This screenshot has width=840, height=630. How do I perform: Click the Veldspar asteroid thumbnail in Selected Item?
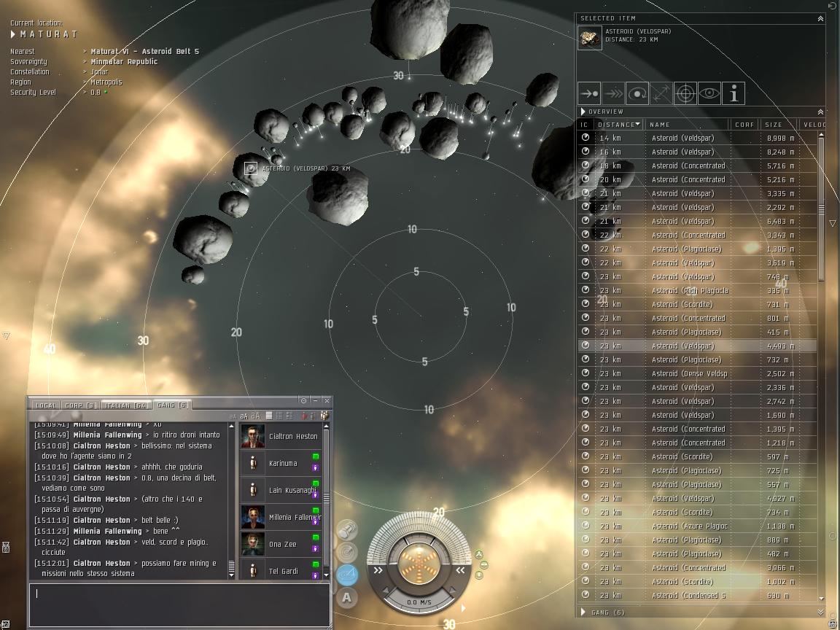[x=590, y=38]
